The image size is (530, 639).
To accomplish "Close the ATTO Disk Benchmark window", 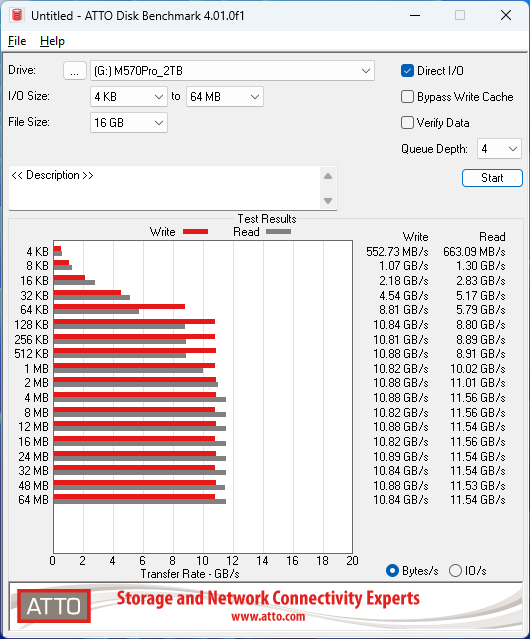I will 506,15.
